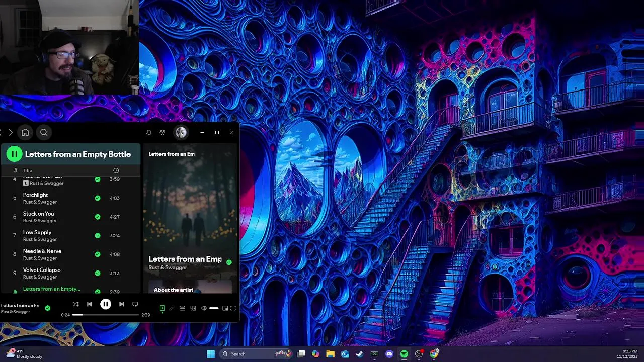Select the Porchlight track
The image size is (644, 362).
tap(70, 198)
